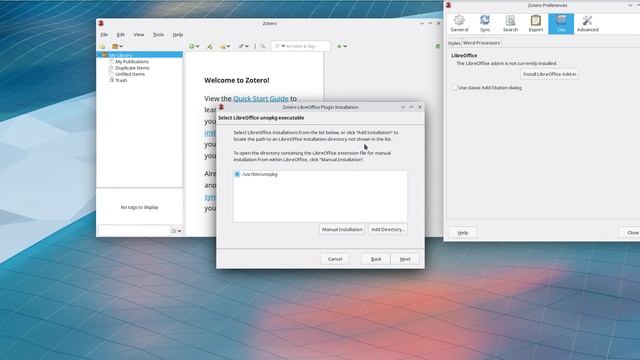Click the plugin installation dialog title icon
This screenshot has width=640, height=360.
click(221, 107)
